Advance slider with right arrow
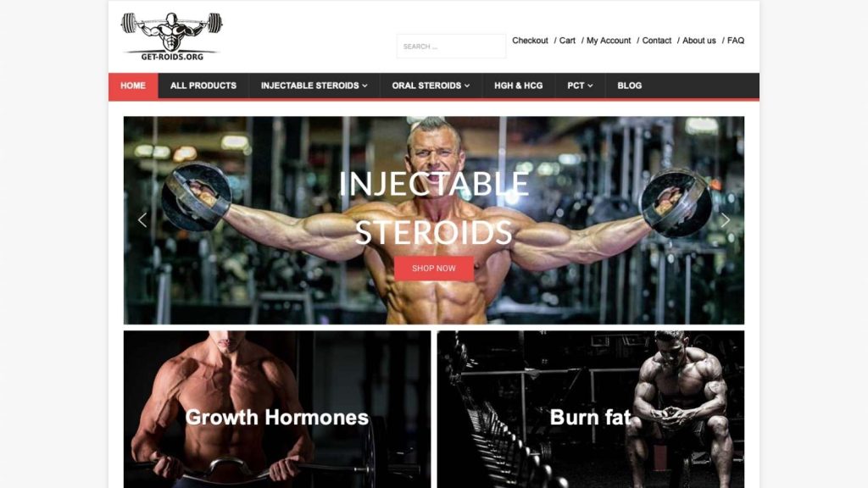Image resolution: width=868 pixels, height=488 pixels. click(726, 220)
